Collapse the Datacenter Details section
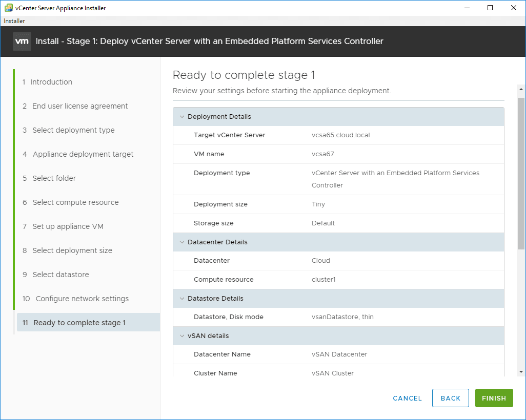The height and width of the screenshot is (420, 526). coord(181,242)
